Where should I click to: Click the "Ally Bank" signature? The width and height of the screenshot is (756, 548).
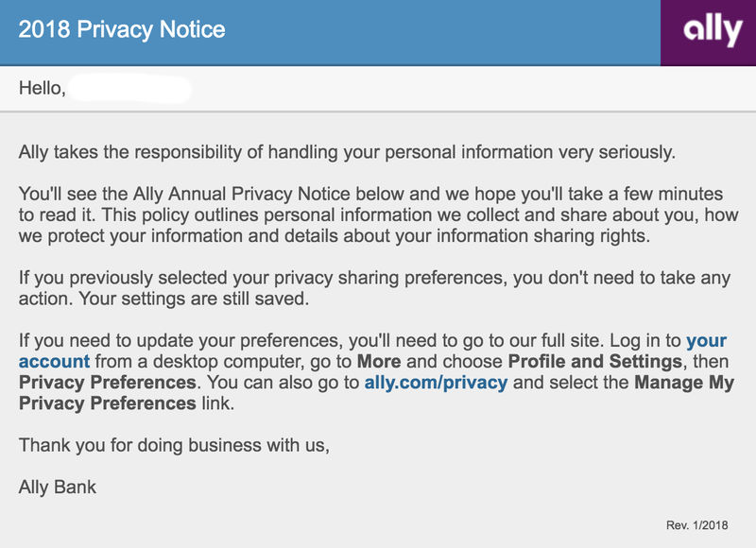tap(58, 488)
